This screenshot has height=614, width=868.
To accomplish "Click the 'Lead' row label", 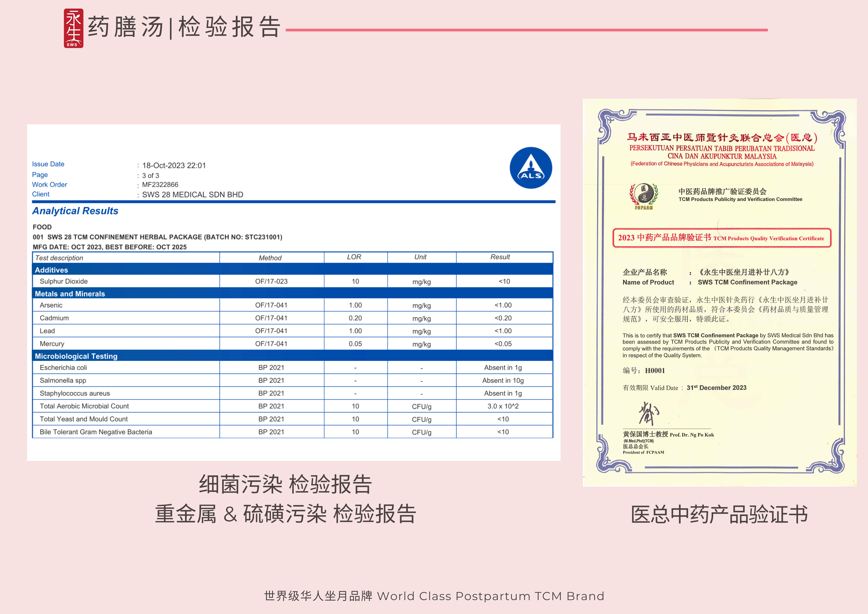I will (47, 331).
